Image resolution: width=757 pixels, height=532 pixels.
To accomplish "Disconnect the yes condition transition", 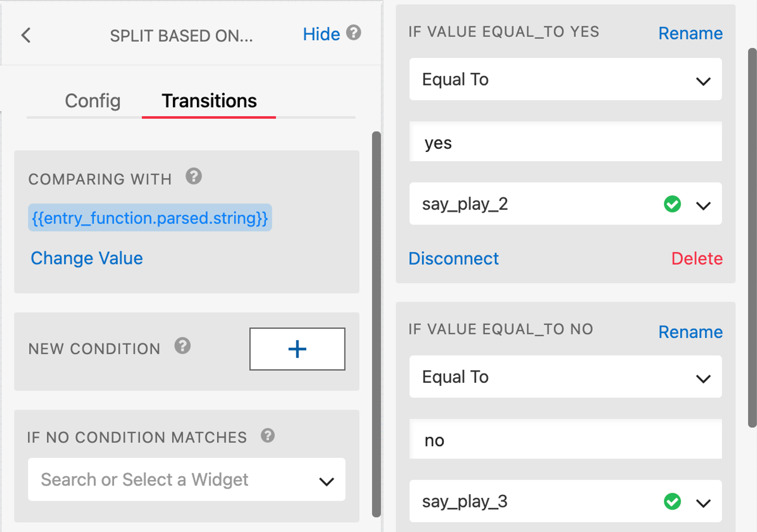I will tap(453, 259).
